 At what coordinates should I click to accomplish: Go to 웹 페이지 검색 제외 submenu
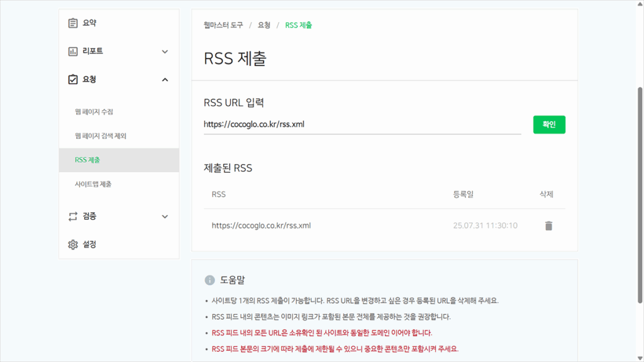point(100,136)
